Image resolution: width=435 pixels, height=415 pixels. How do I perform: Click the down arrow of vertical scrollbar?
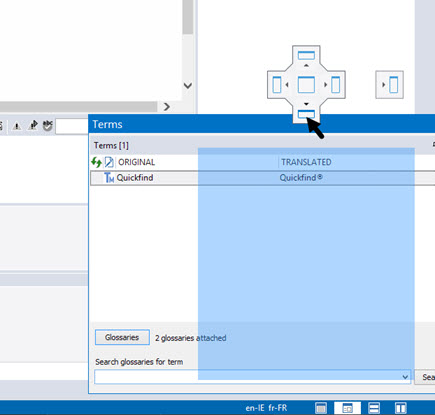coord(188,86)
